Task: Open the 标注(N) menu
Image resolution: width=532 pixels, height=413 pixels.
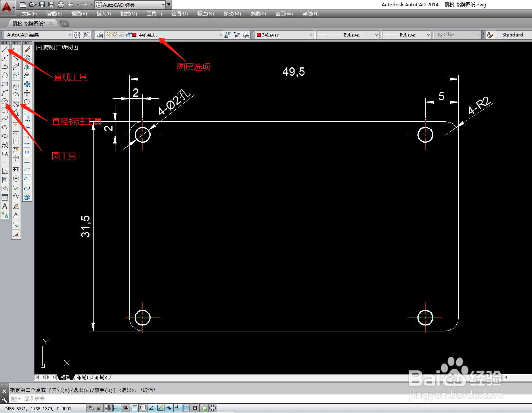Action: (205, 14)
